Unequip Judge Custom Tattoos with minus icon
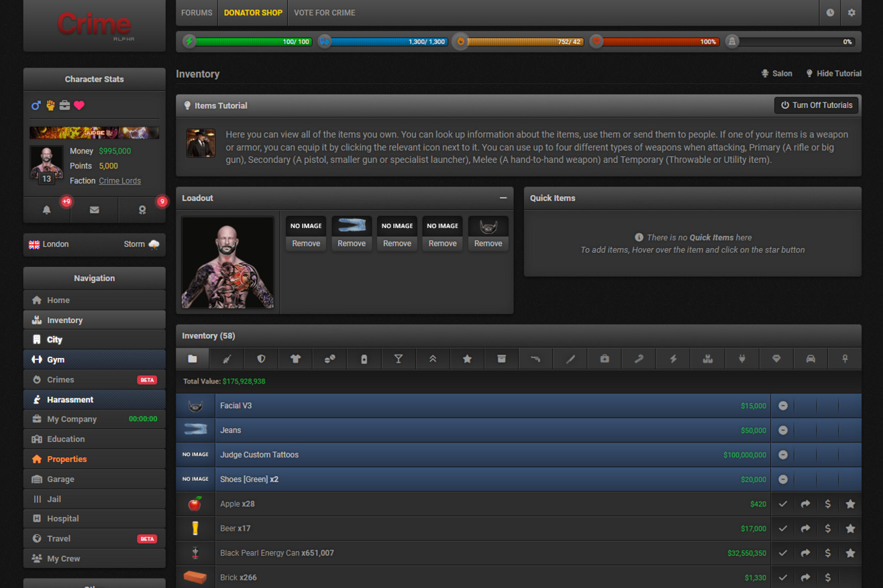This screenshot has height=588, width=883. pos(783,455)
